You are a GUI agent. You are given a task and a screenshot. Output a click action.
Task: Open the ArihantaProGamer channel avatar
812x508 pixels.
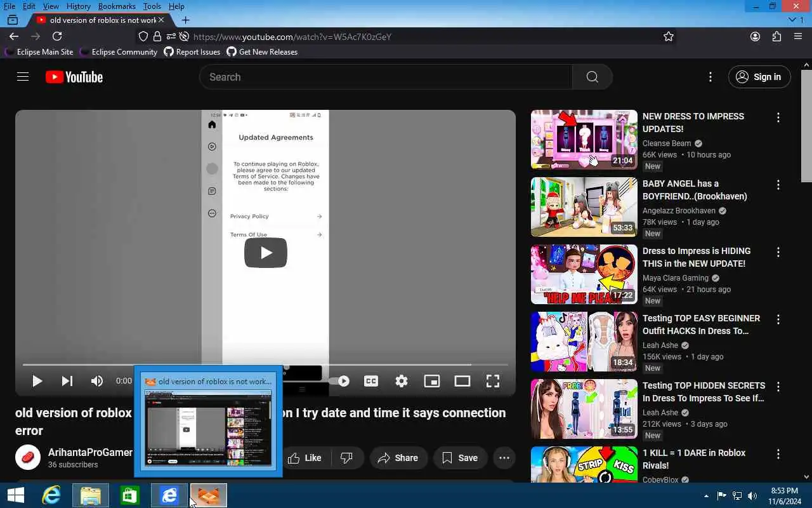[x=28, y=458]
